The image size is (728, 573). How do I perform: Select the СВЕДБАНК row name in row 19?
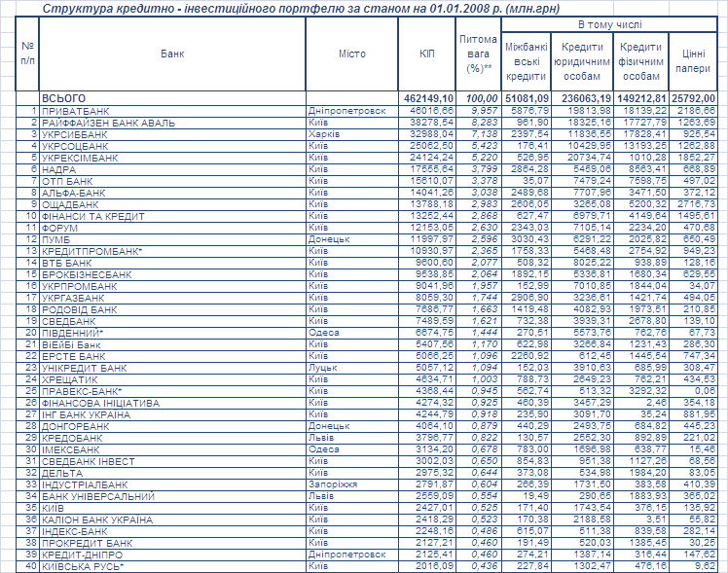(172, 321)
